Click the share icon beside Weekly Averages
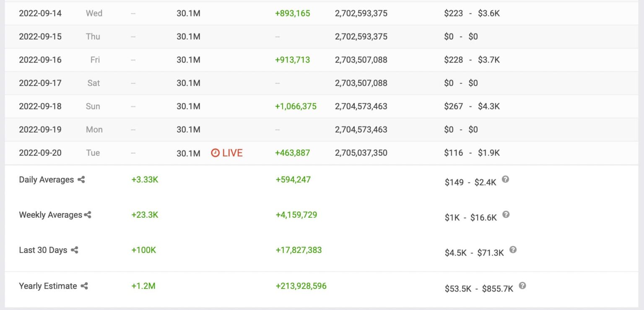The image size is (644, 310). tap(87, 215)
